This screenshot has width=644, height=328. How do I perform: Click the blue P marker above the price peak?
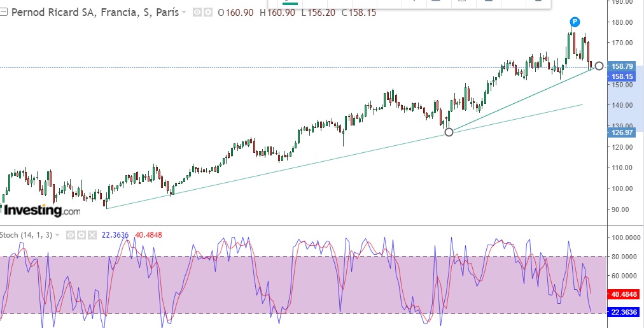pyautogui.click(x=575, y=22)
